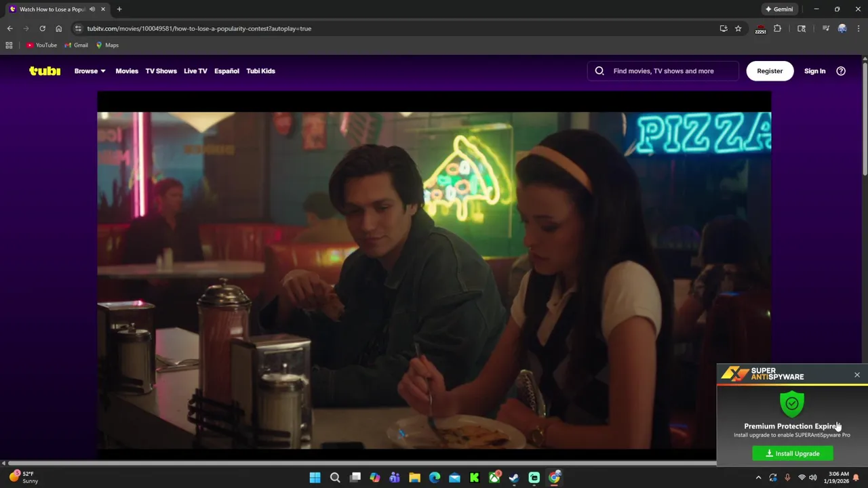Open Microsoft Teams from taskbar
This screenshot has width=868, height=488.
[395, 478]
